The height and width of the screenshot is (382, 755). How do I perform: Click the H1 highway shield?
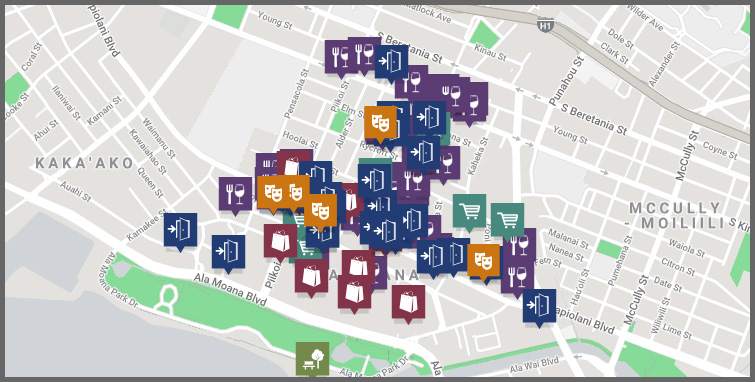[x=545, y=25]
